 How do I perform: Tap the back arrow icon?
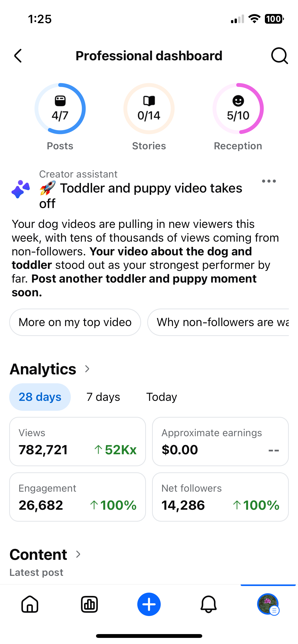(x=18, y=56)
